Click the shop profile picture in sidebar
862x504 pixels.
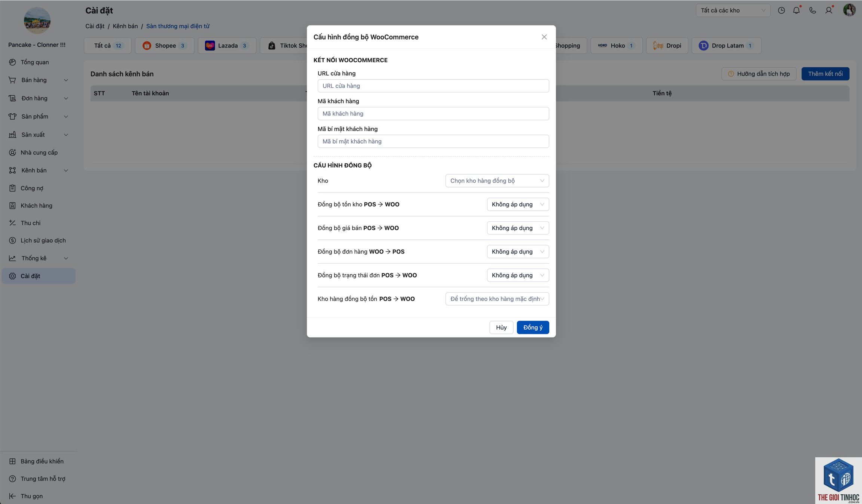click(37, 20)
